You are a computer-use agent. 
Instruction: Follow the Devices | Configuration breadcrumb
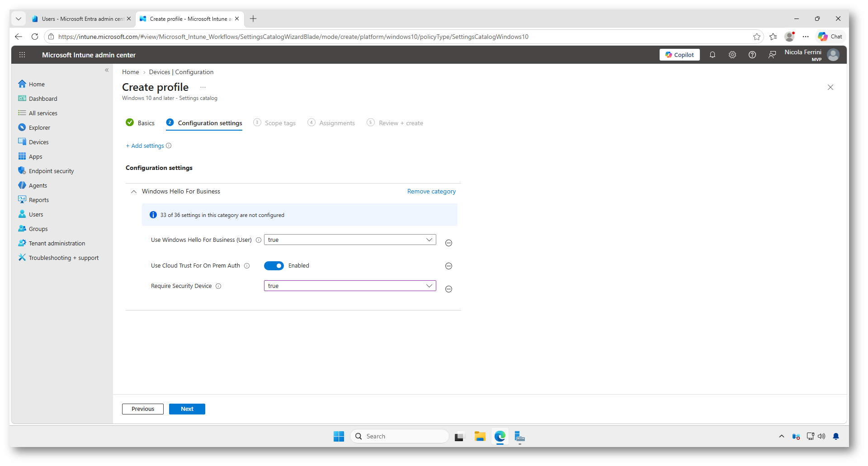pos(181,72)
